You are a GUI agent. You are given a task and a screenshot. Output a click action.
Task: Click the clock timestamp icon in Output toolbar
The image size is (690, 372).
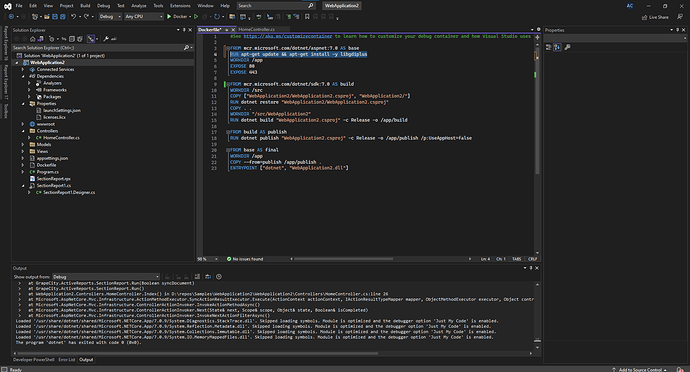coord(219,276)
